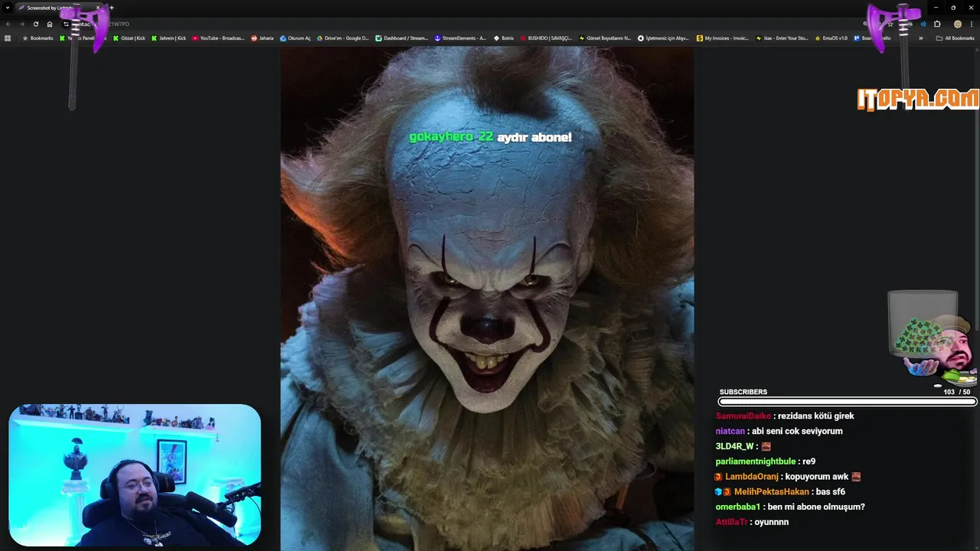Open the Extensions puzzle icon

(x=937, y=24)
